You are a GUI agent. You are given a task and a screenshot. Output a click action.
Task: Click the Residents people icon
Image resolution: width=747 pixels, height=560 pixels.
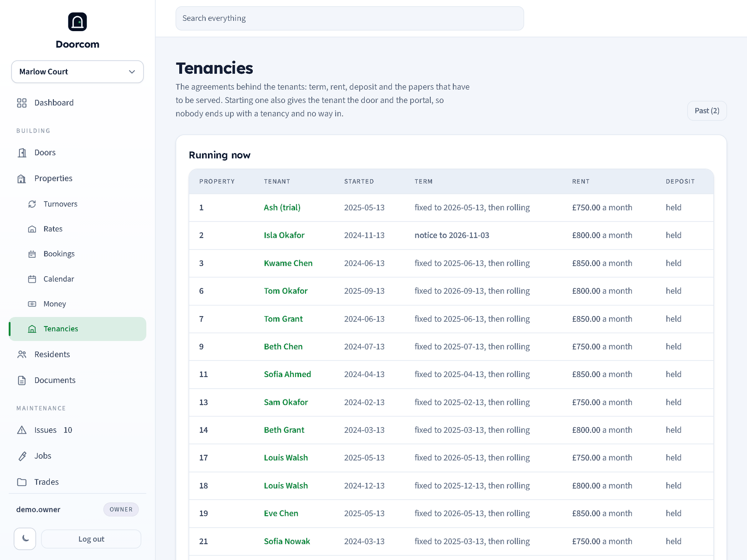tap(22, 355)
